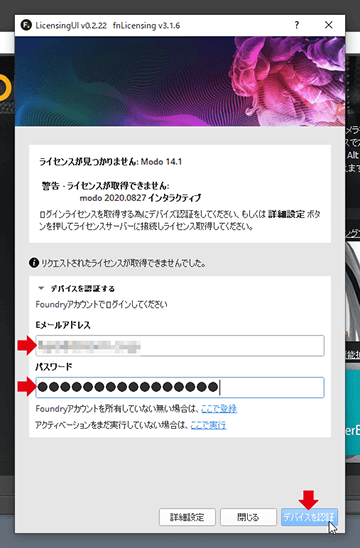Click the Foundryアカウントでログインしてください text
This screenshot has height=548, width=360.
pyautogui.click(x=101, y=304)
